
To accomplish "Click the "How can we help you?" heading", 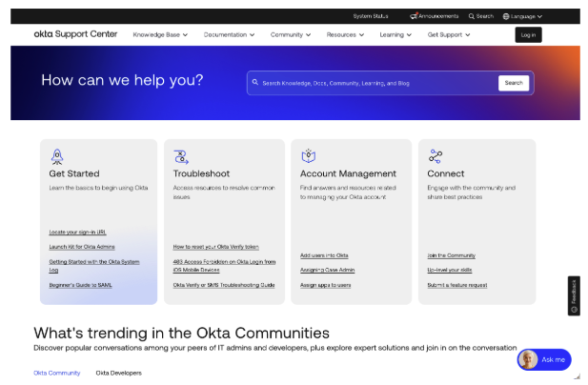I will tap(122, 80).
